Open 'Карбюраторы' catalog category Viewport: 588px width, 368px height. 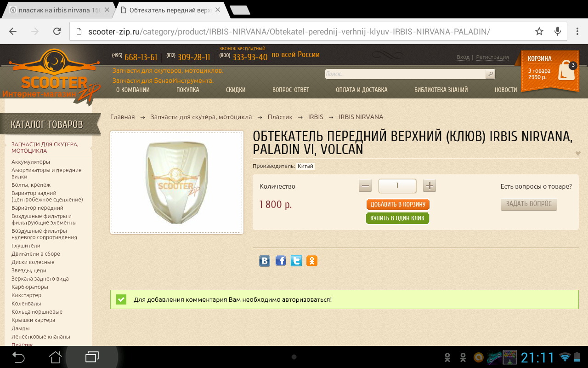tap(30, 287)
